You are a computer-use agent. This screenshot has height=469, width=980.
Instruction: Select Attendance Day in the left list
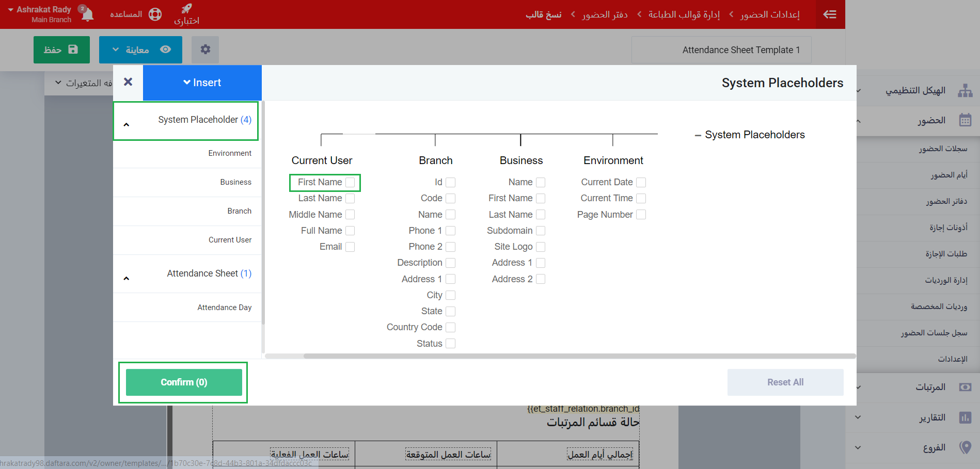(x=224, y=308)
